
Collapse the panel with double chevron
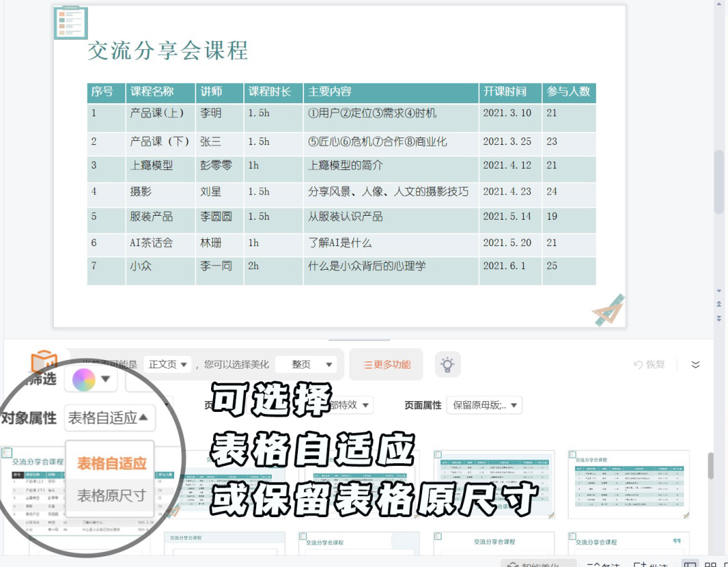click(695, 364)
